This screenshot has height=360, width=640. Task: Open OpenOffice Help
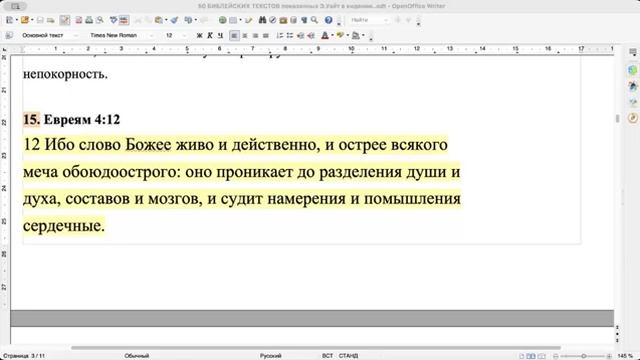click(x=329, y=20)
